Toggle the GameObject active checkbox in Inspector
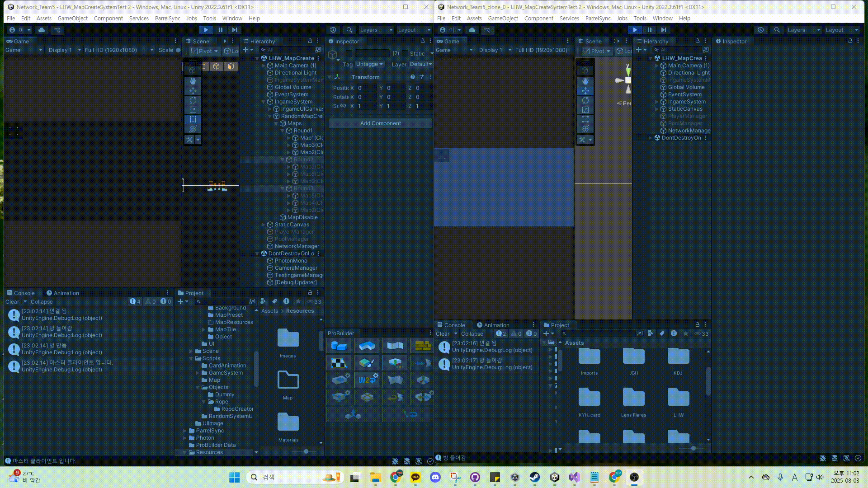This screenshot has width=868, height=488. pyautogui.click(x=349, y=53)
